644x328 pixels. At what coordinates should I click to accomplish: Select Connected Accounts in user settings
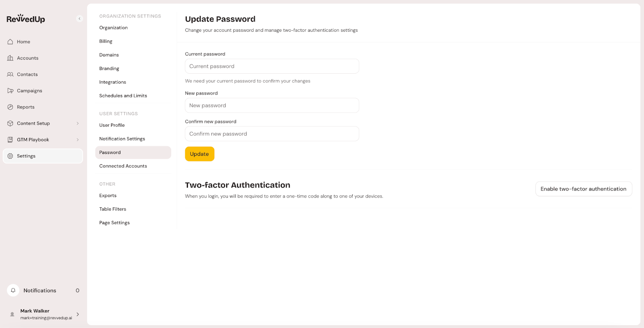pos(123,166)
